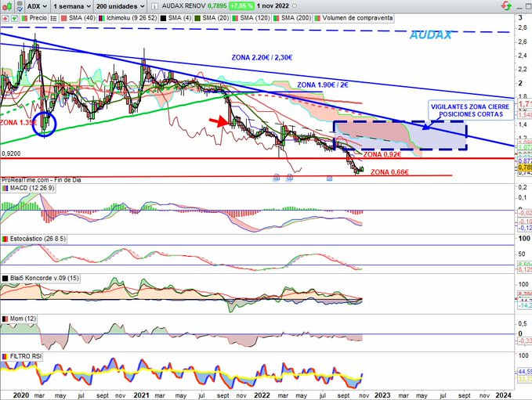Click the MACD panel color icon
The width and height of the screenshot is (532, 400).
click(5, 188)
